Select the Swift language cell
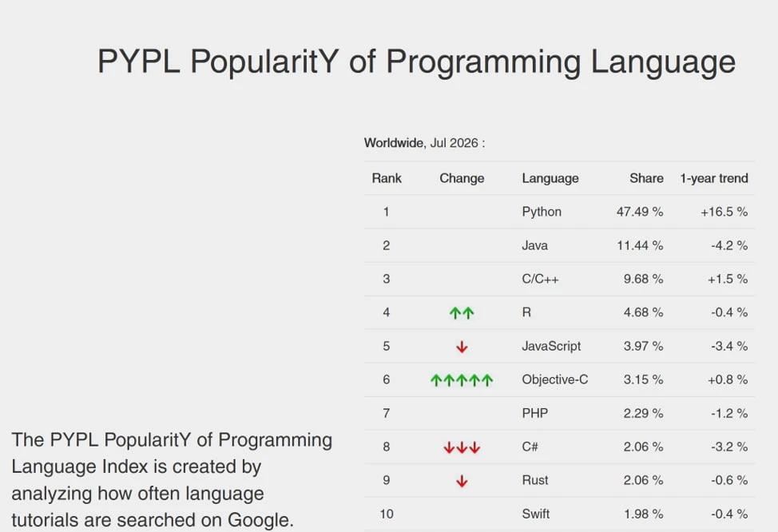The height and width of the screenshot is (532, 778). (535, 514)
